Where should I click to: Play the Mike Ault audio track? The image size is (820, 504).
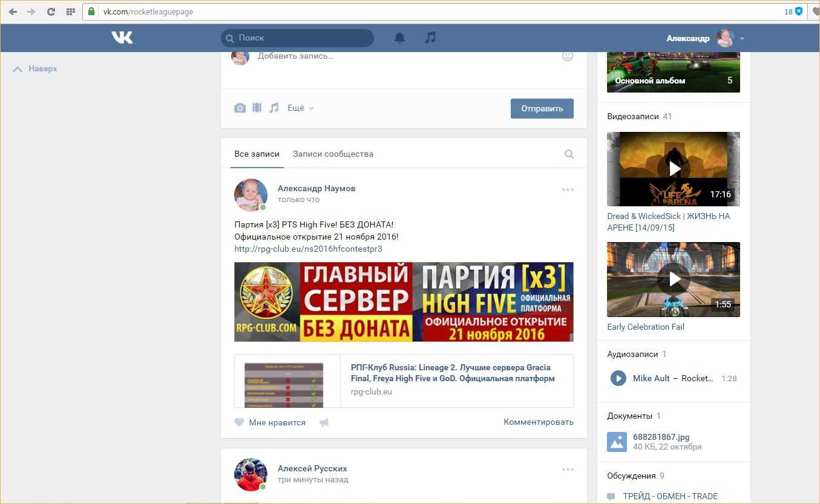pyautogui.click(x=618, y=378)
